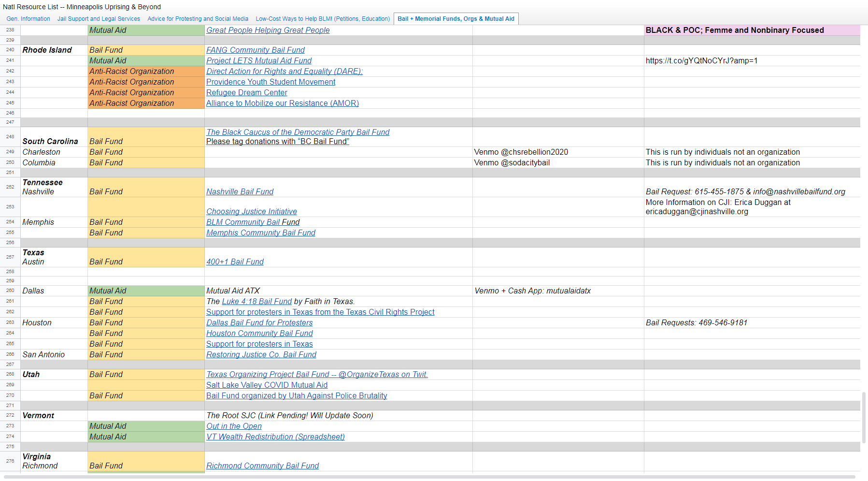The image size is (868, 481).
Task: Select the Virginia Richmond cell
Action: 54,461
